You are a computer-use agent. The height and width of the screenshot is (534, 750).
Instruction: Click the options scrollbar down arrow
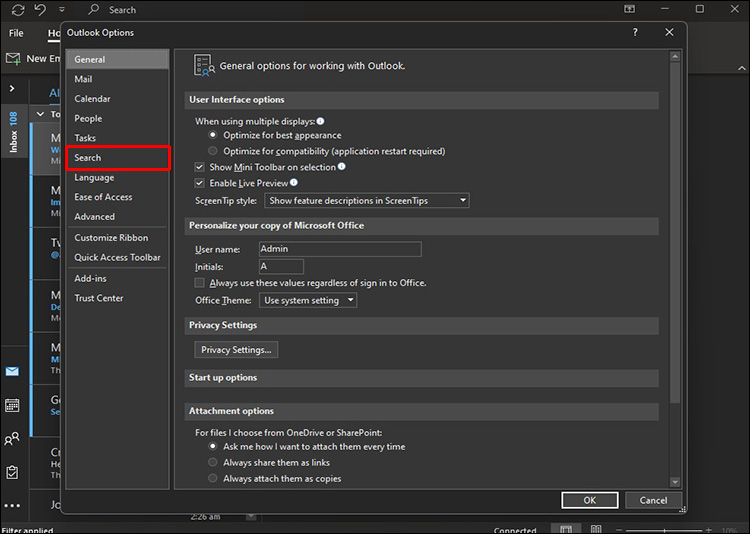click(675, 482)
